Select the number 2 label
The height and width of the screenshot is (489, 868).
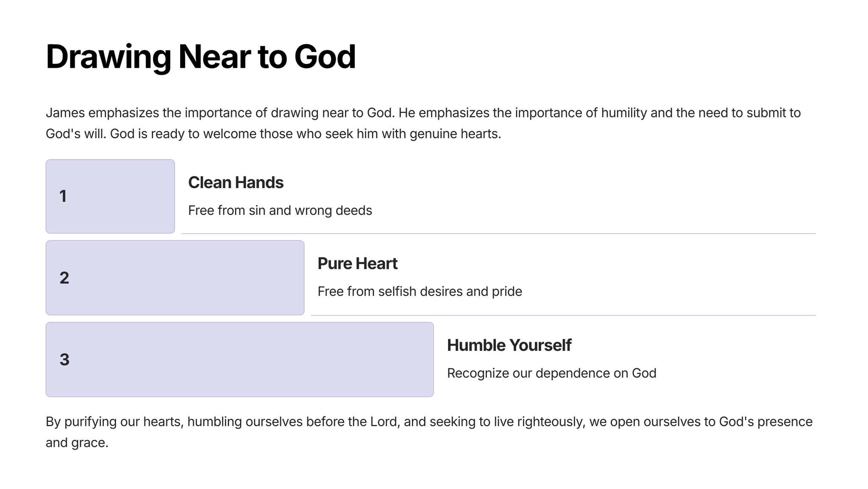pos(64,278)
